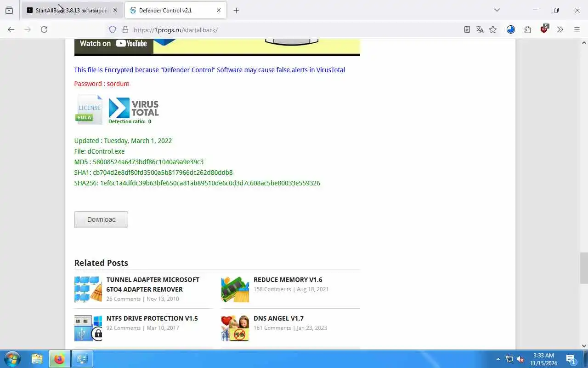Open the network status tray icon

[509, 359]
